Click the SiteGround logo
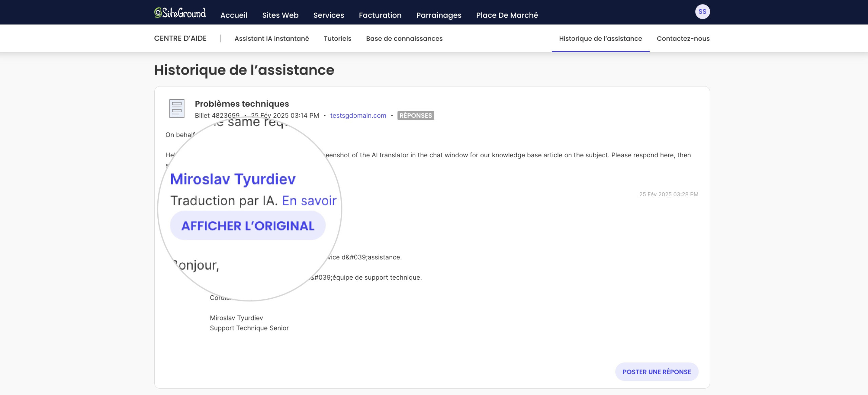The height and width of the screenshot is (395, 868). pos(180,13)
